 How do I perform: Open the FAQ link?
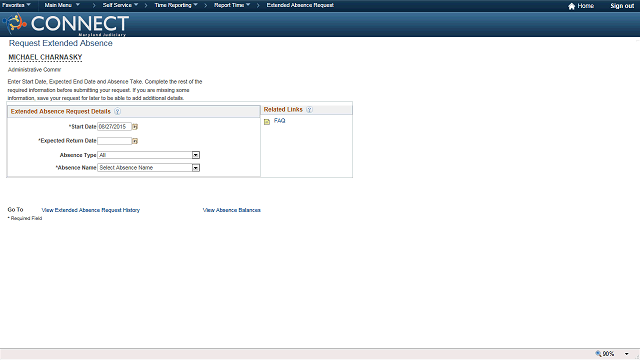(x=280, y=121)
